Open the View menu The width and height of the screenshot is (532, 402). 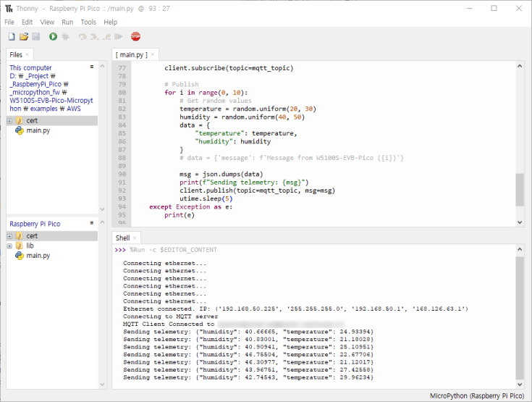coord(47,22)
